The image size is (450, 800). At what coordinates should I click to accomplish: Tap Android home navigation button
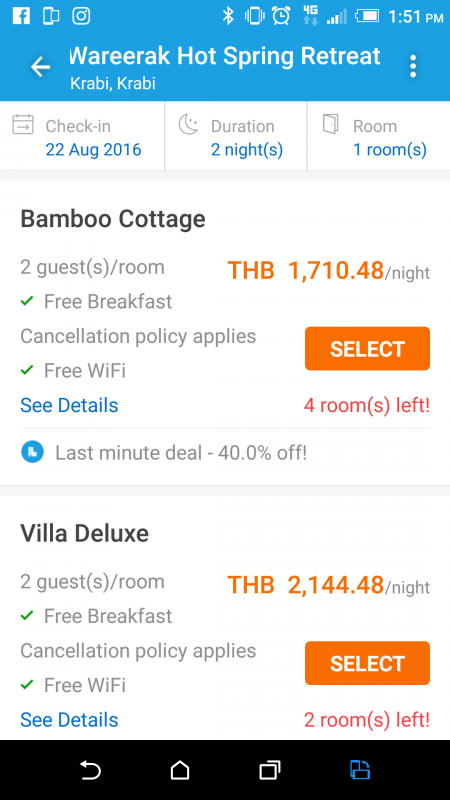coord(180,770)
